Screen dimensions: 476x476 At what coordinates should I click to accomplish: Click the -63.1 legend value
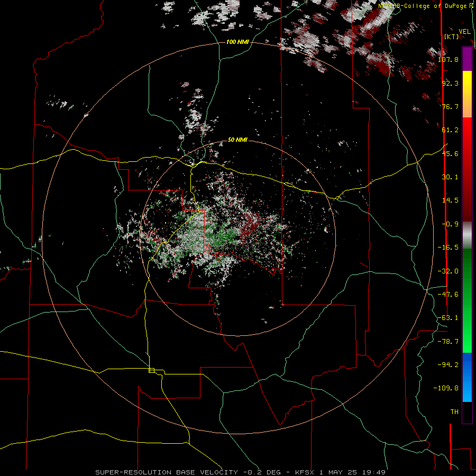click(448, 318)
